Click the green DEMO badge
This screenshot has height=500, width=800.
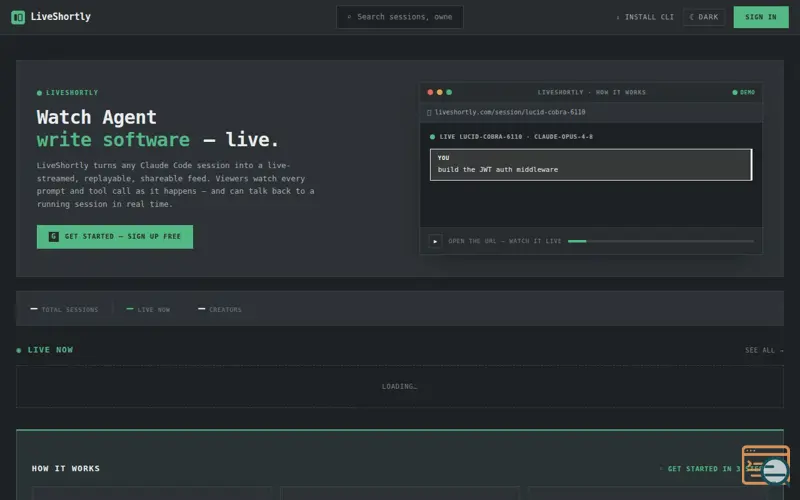744,92
